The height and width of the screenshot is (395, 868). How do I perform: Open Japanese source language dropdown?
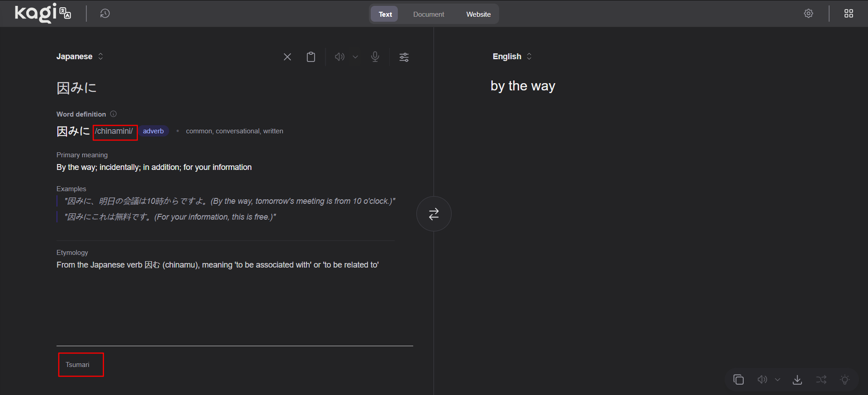(80, 56)
